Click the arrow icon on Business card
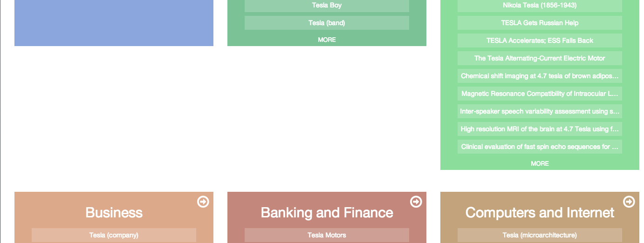The width and height of the screenshot is (644, 243). [203, 202]
